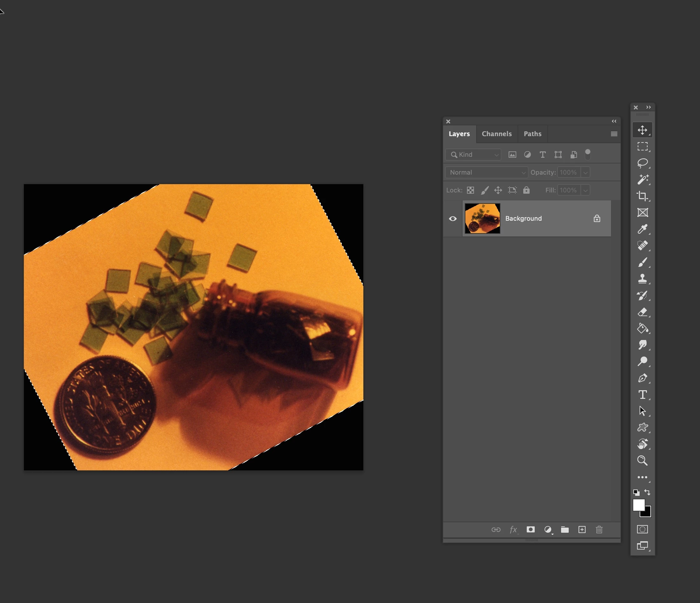Toggle the layer filter switch
Screen dimensions: 700x603
point(587,155)
